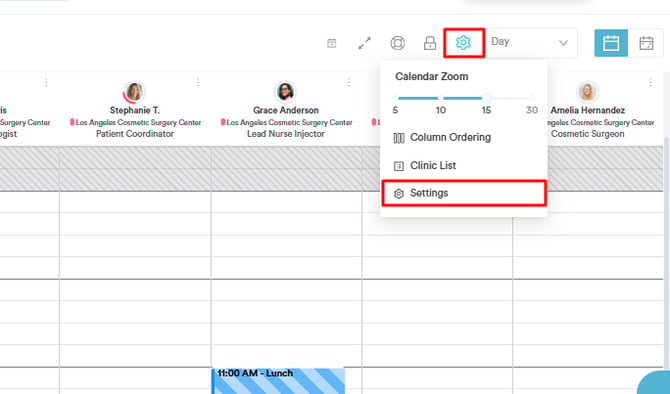Switch to the highlighted calendar view button
The height and width of the screenshot is (394, 670).
(x=611, y=43)
